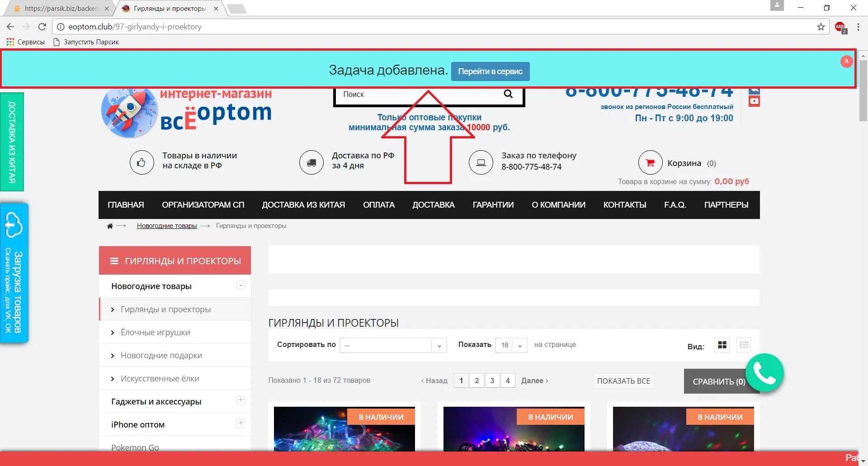Expand 'Гаджеты и аксессуары' category
The image size is (868, 466).
pos(241,400)
